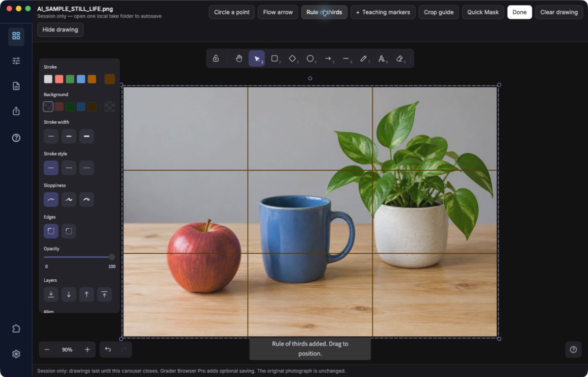Open the settings gear icon

[x=16, y=354]
